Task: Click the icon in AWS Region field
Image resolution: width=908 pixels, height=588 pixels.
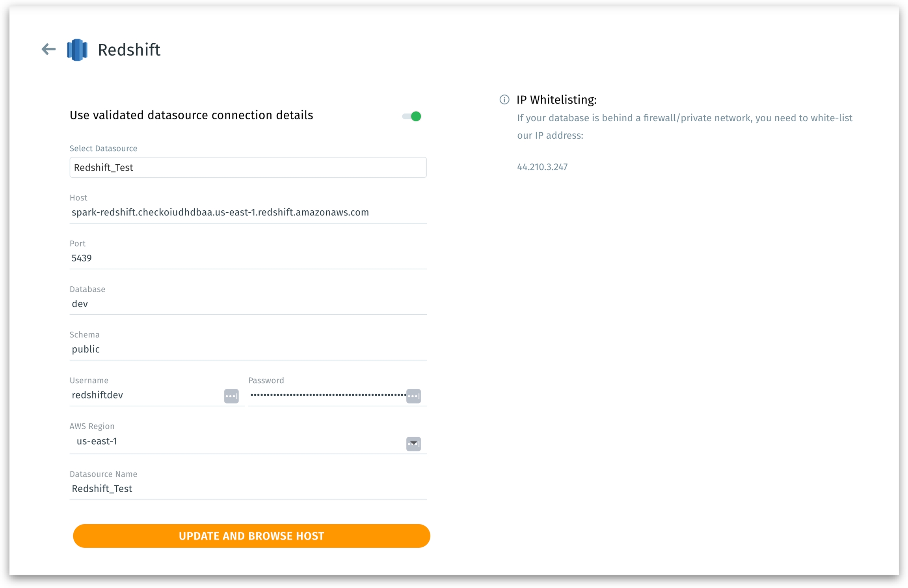Action: click(x=413, y=443)
